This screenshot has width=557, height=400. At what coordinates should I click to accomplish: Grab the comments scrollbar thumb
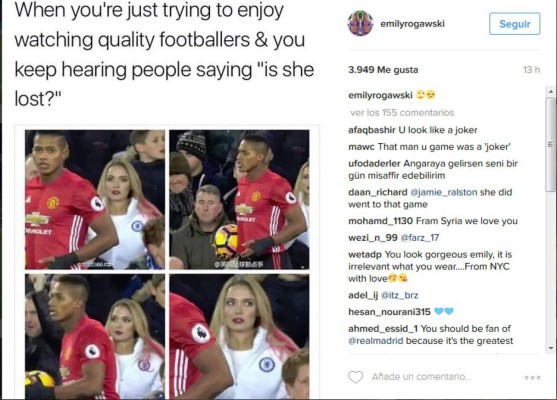(550, 145)
